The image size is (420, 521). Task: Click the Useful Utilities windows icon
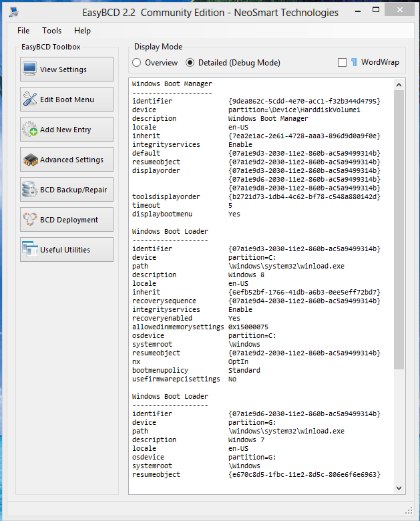point(30,249)
